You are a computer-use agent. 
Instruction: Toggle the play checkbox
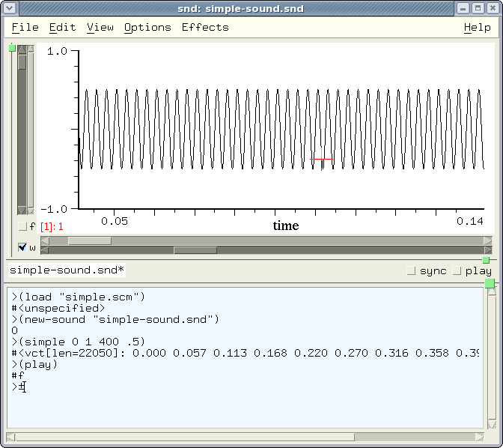[x=457, y=271]
